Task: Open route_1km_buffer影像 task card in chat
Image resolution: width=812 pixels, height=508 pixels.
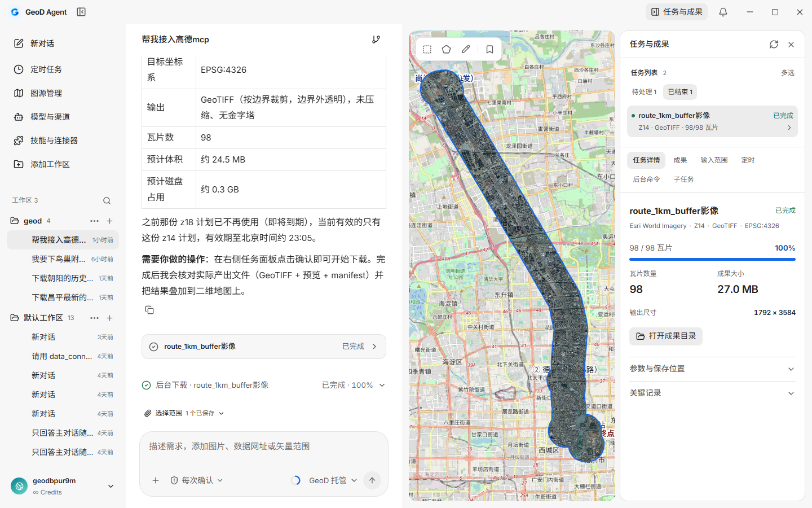Action: pos(264,347)
